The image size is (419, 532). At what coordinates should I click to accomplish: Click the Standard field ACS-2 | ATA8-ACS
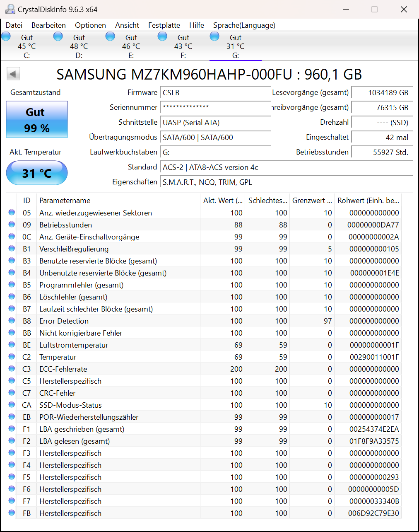click(287, 167)
